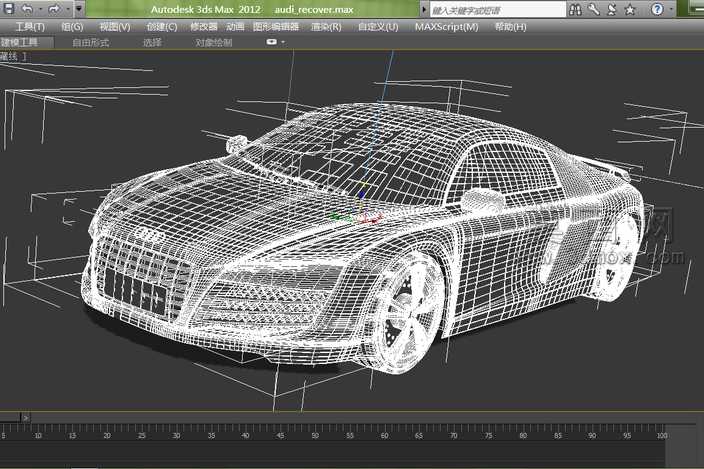Click the viewport shading label at top-left
Image resolution: width=704 pixels, height=469 pixels.
tap(13, 57)
